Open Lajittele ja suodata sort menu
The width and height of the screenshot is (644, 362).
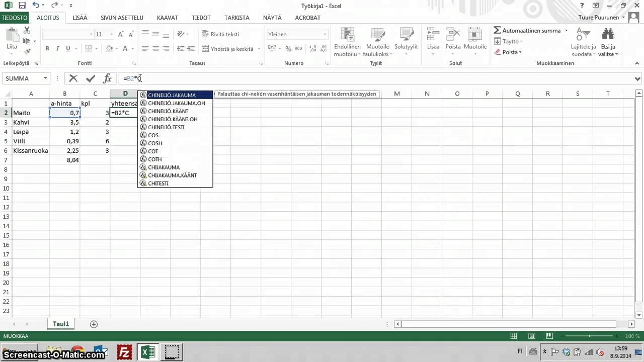tap(583, 42)
